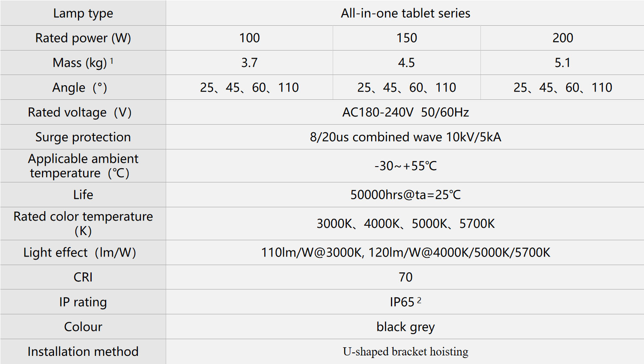The height and width of the screenshot is (364, 644).
Task: Select the -30~+55℃ temperature cell
Action: pos(405,166)
